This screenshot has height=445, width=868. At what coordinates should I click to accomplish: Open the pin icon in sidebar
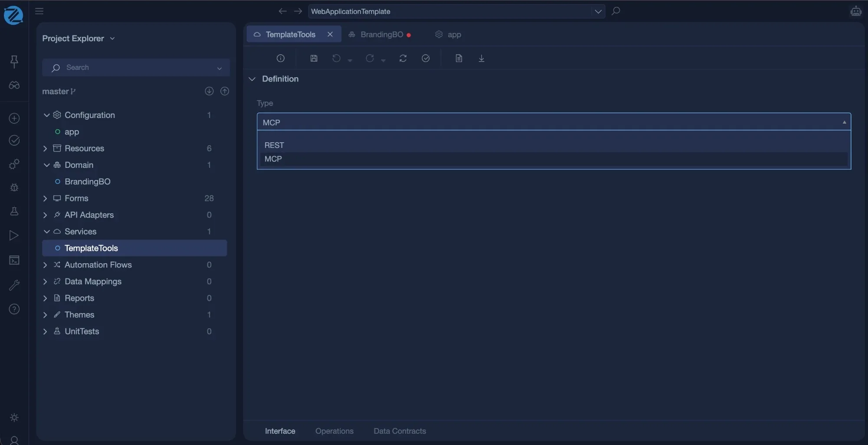(14, 61)
